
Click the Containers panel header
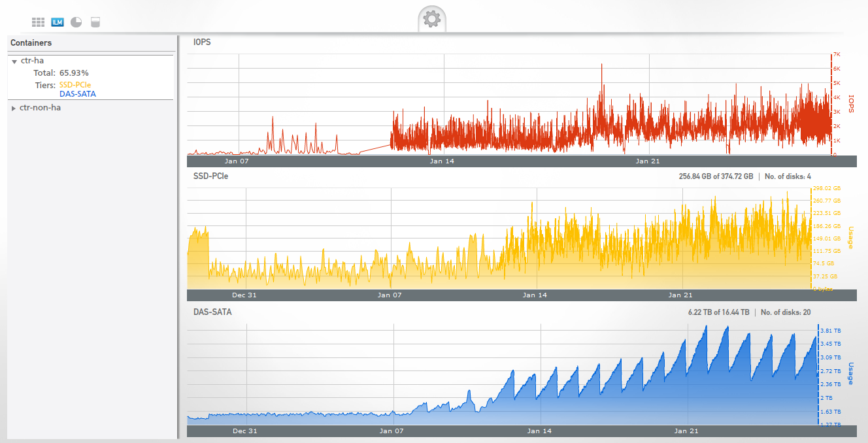click(x=31, y=43)
